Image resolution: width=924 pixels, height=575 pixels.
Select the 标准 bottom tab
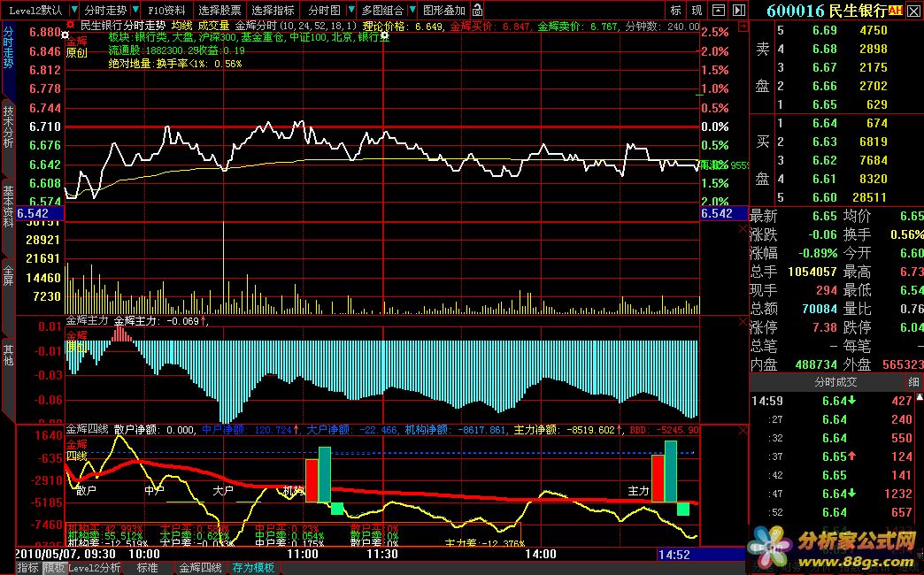click(x=147, y=568)
